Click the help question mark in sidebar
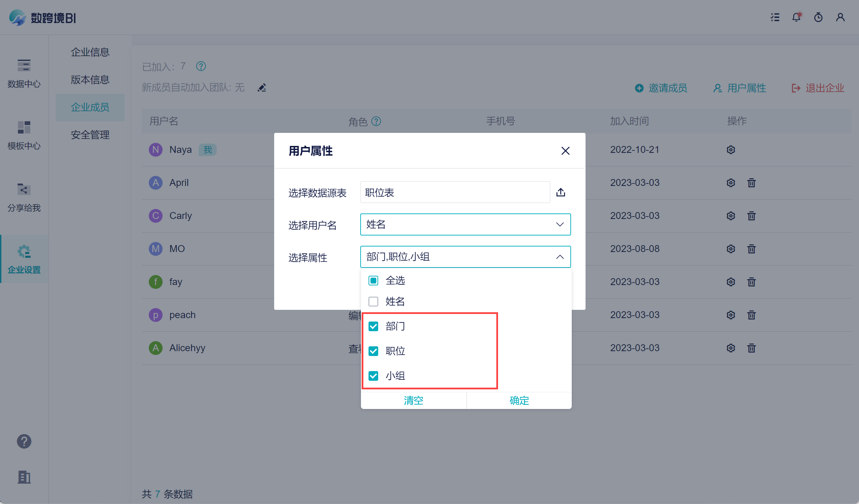859x504 pixels. pos(24,441)
